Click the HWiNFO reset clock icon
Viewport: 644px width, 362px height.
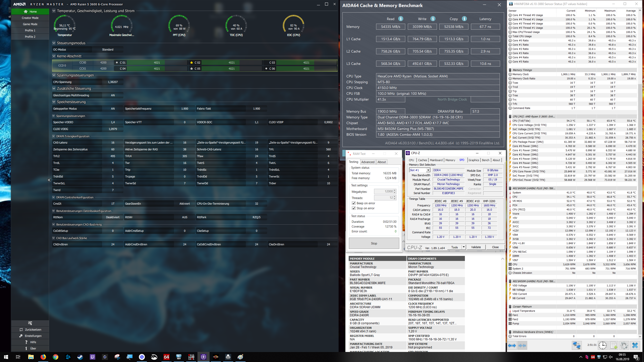(602, 345)
